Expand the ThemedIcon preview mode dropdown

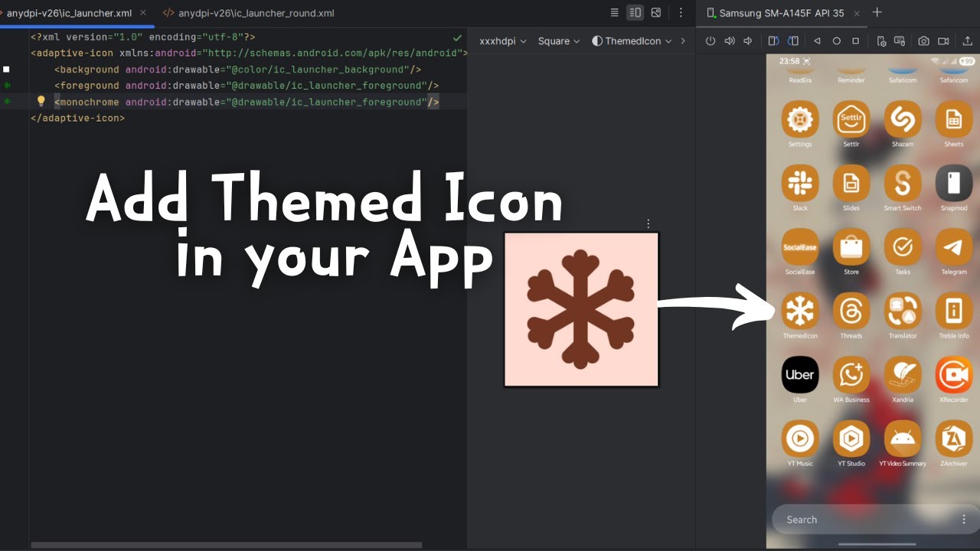632,41
